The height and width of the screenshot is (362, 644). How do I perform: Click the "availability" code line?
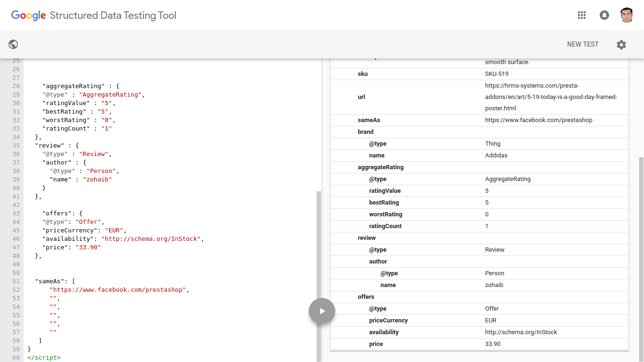123,239
